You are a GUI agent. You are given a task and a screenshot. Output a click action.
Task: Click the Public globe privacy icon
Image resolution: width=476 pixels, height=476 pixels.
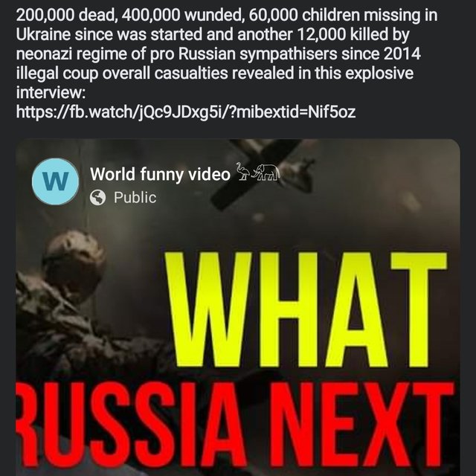pos(97,197)
